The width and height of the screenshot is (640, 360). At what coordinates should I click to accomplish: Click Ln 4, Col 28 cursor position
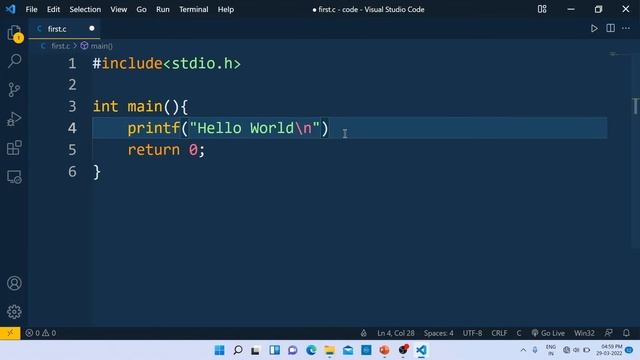396,333
